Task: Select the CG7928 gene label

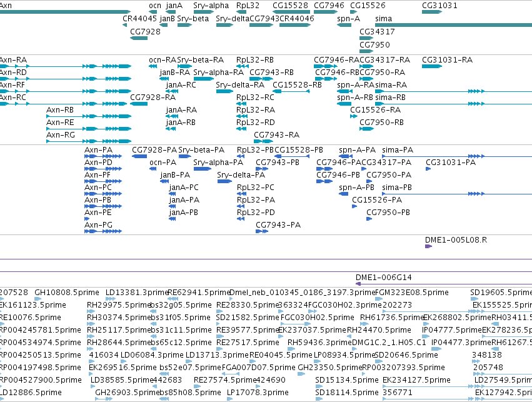Action: pos(145,32)
